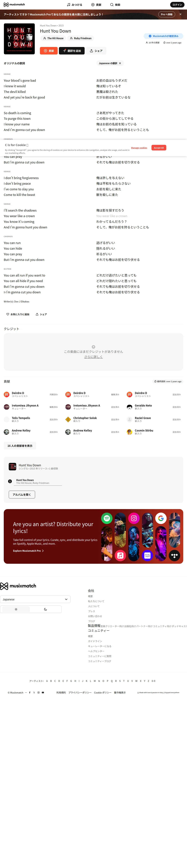This screenshot has width=187, height=868.
Task: Click the Manage cookies link
Action: click(139, 148)
